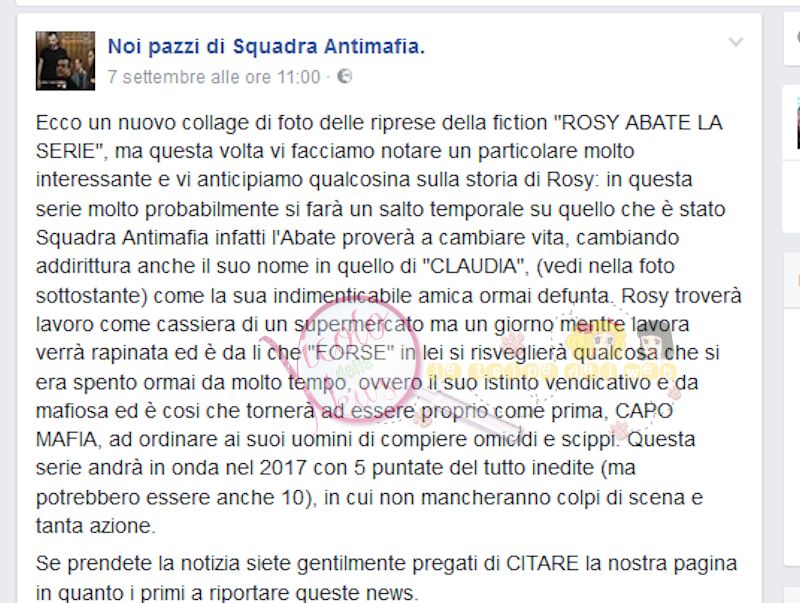800x603 pixels.
Task: Open Noi pazzi di Squadra Antimafia profile picture
Action: (x=65, y=61)
